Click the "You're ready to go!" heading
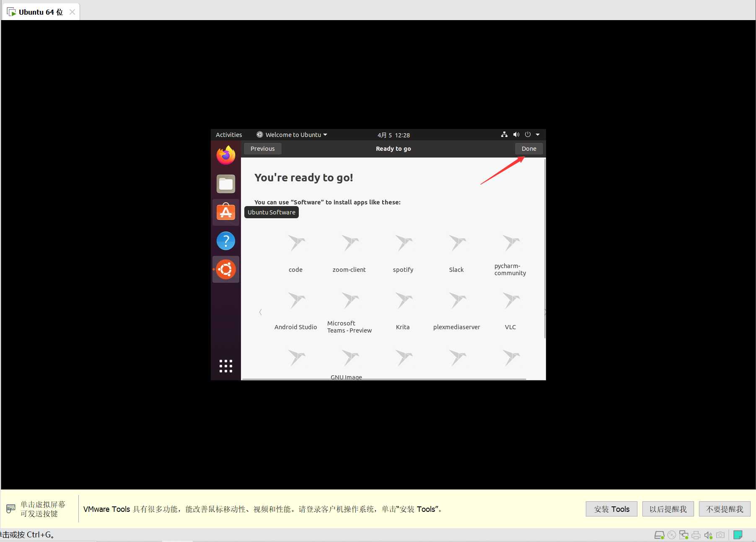The height and width of the screenshot is (542, 756). 304,178
